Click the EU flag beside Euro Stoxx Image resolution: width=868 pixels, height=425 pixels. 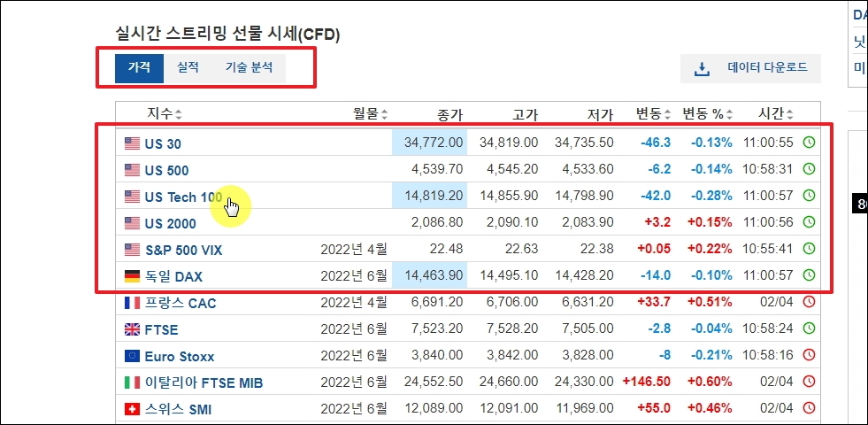click(132, 356)
